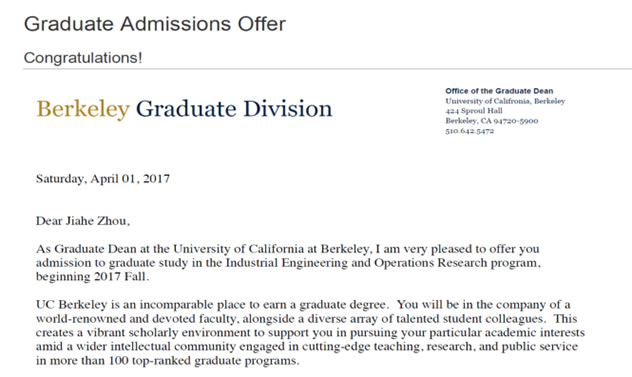Click the Graduate Division logo text
The height and width of the screenshot is (377, 632).
pos(234,109)
